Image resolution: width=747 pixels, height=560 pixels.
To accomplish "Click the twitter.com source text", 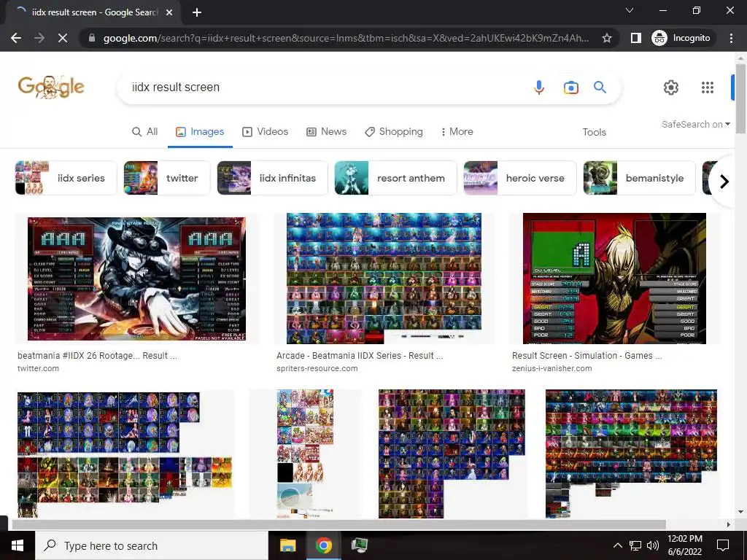I will [38, 368].
